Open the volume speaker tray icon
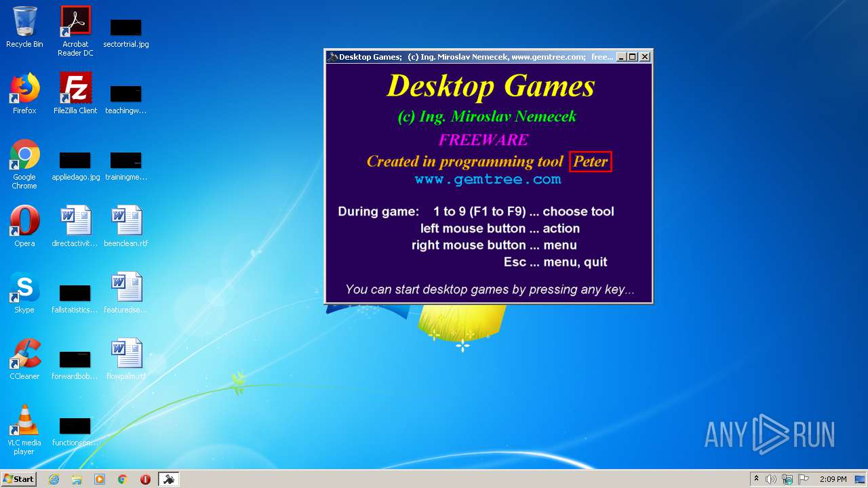 coord(771,479)
